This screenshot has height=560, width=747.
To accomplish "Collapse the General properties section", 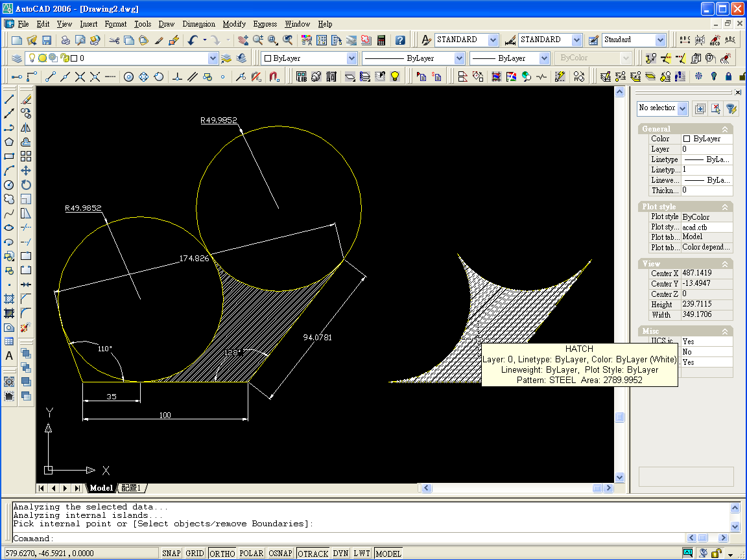I will click(724, 129).
